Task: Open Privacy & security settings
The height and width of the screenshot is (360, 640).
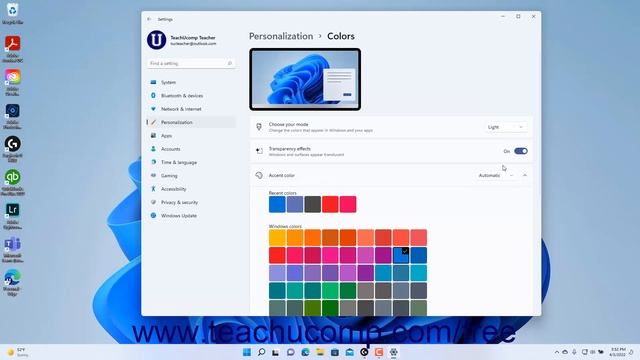Action: pos(191,202)
